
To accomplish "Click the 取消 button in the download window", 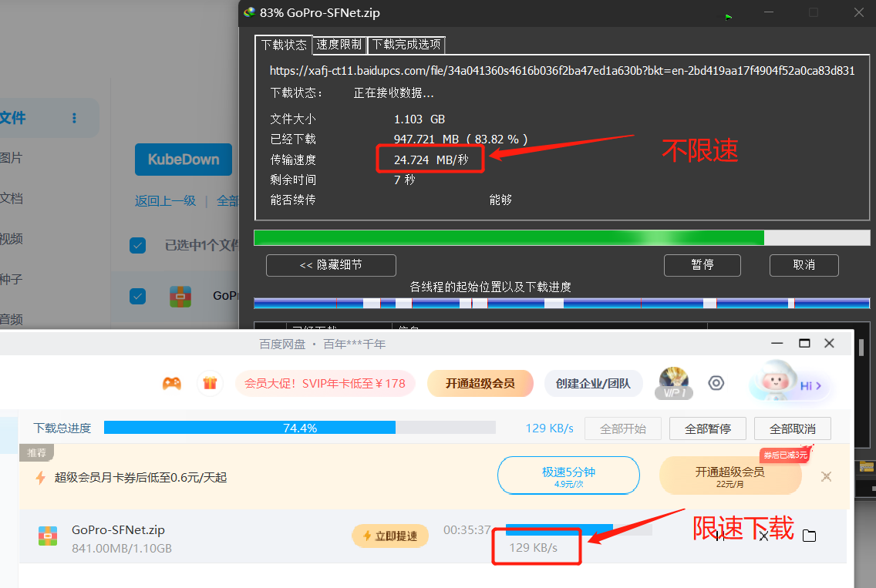I will [804, 265].
